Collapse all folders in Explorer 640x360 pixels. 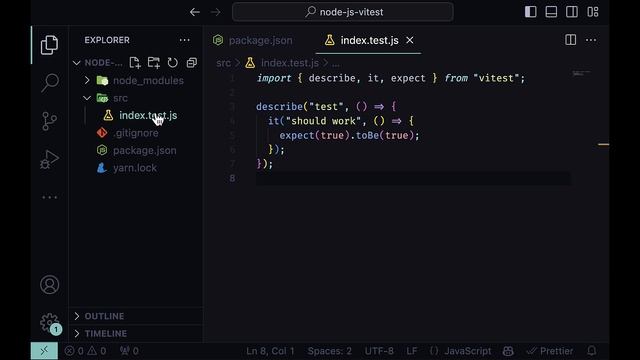(191, 62)
